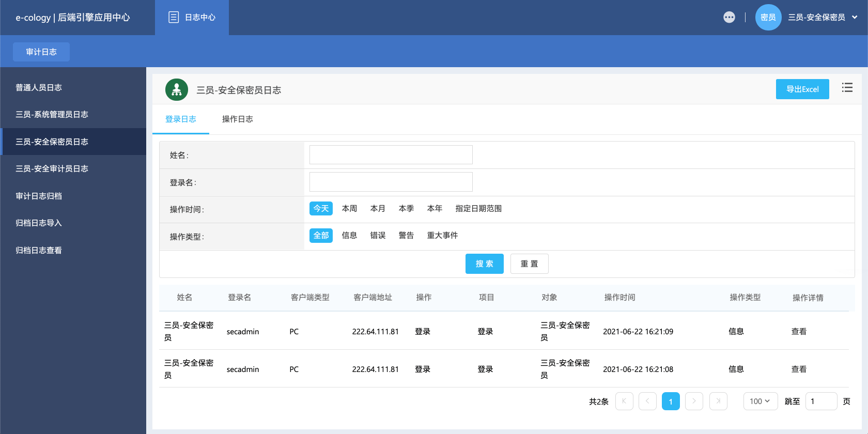
Task: Select 全部 operation type filter
Action: (321, 235)
